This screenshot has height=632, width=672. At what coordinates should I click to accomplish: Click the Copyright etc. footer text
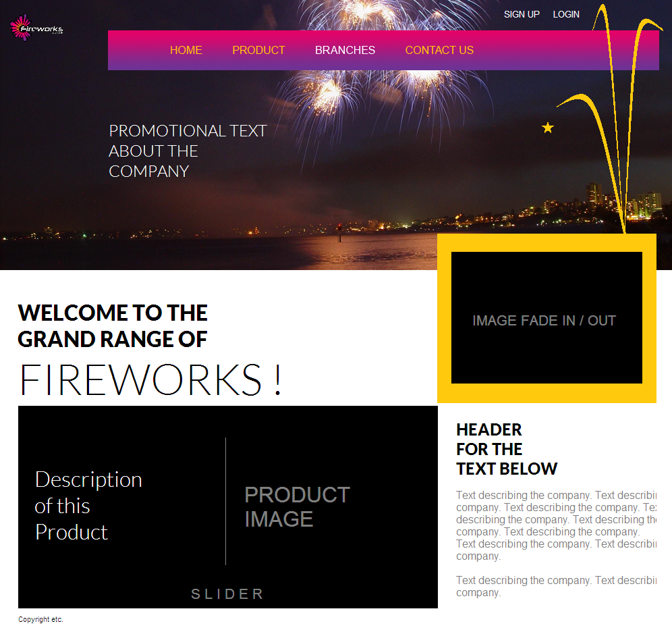(40, 619)
